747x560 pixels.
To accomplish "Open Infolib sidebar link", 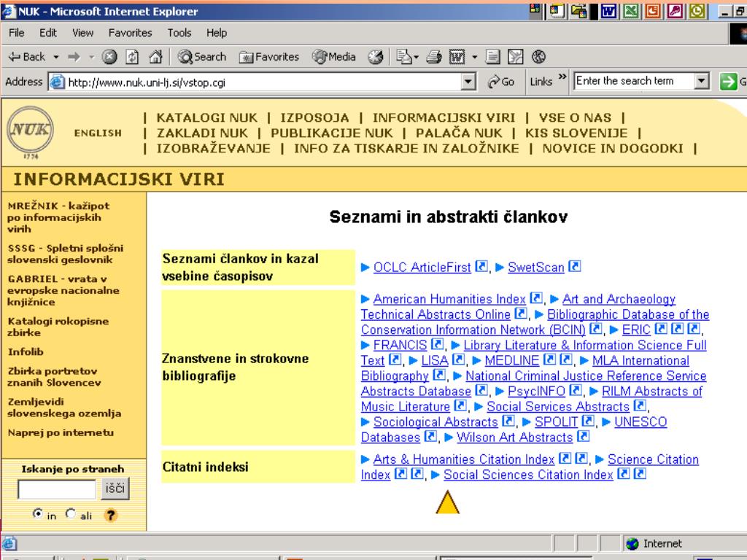I will 26,352.
